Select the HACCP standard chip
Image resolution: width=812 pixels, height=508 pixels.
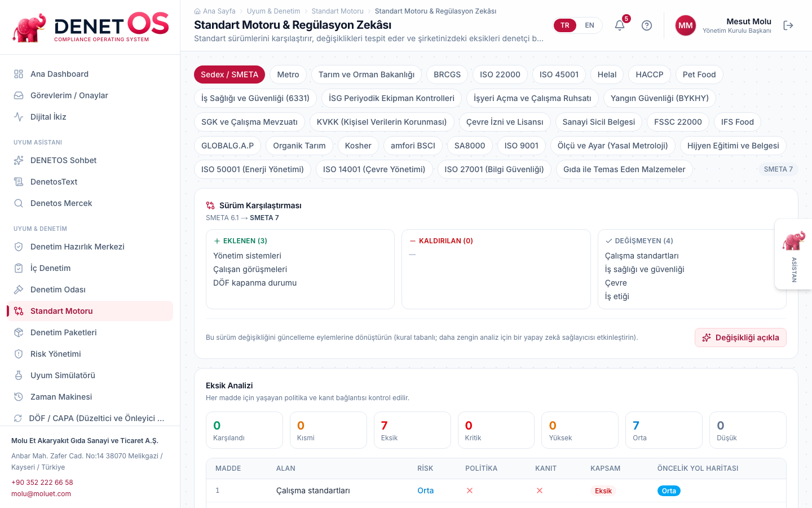coord(650,75)
